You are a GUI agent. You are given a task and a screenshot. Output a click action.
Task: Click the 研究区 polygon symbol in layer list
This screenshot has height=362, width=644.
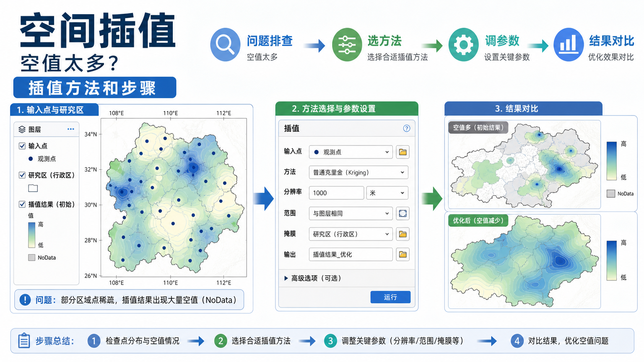pyautogui.click(x=33, y=188)
